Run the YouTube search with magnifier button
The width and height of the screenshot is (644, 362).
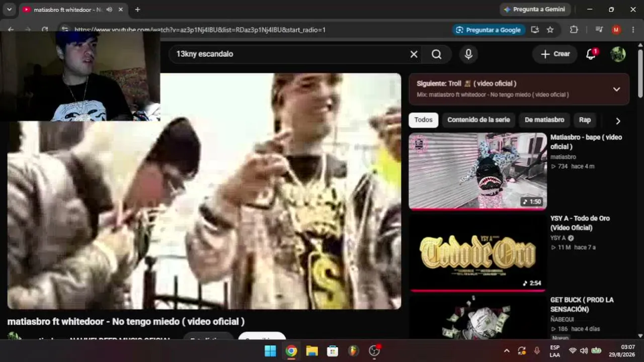(x=436, y=54)
